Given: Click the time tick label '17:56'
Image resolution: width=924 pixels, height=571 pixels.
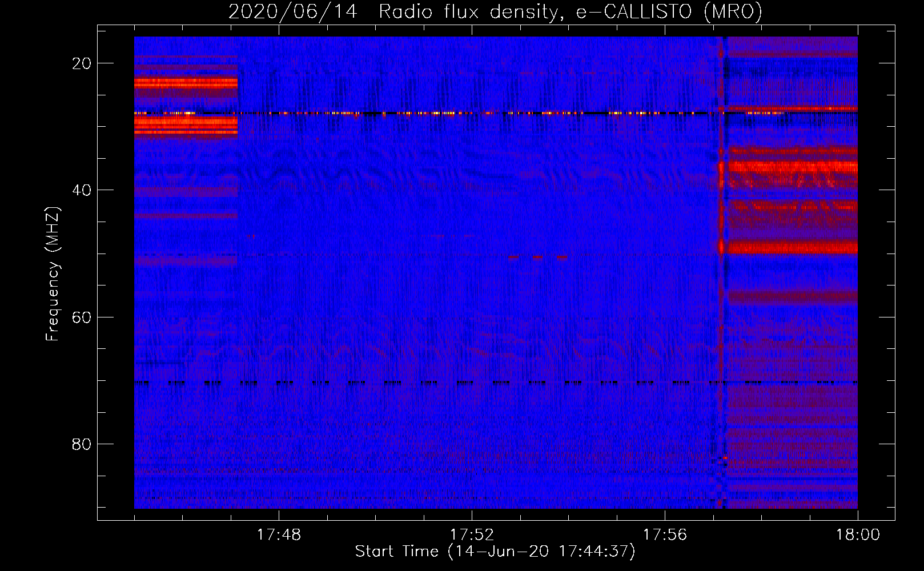Looking at the screenshot, I should pos(665,535).
